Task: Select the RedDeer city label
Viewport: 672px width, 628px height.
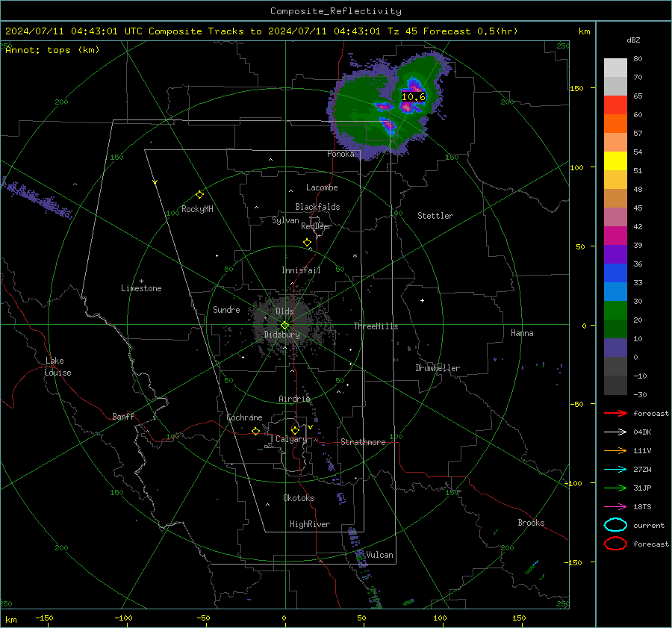Action: [x=317, y=226]
